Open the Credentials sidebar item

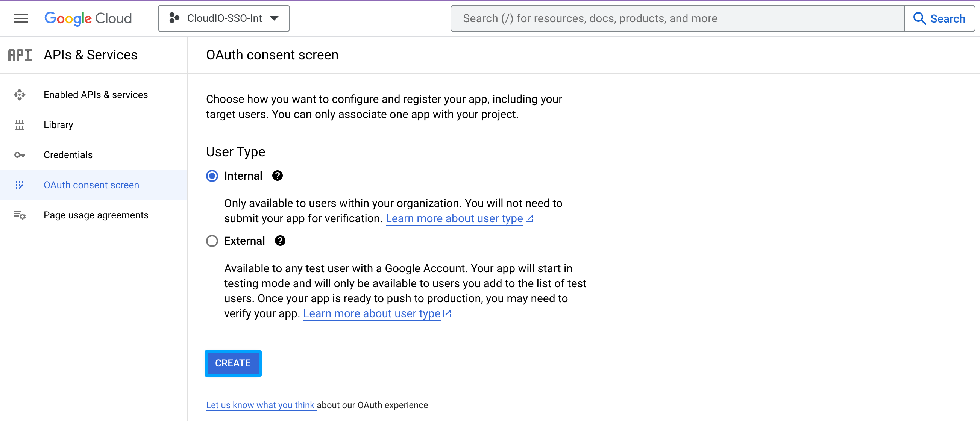pos(68,155)
